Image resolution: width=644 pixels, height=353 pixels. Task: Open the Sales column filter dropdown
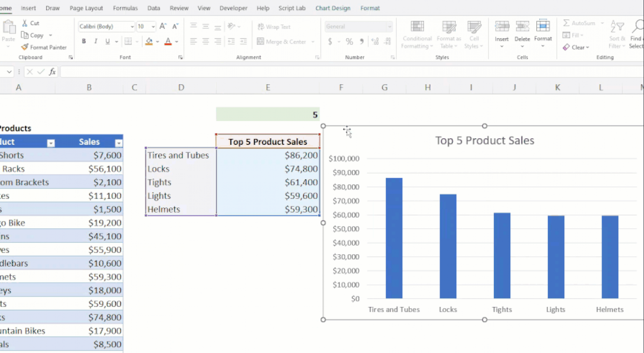(x=119, y=143)
